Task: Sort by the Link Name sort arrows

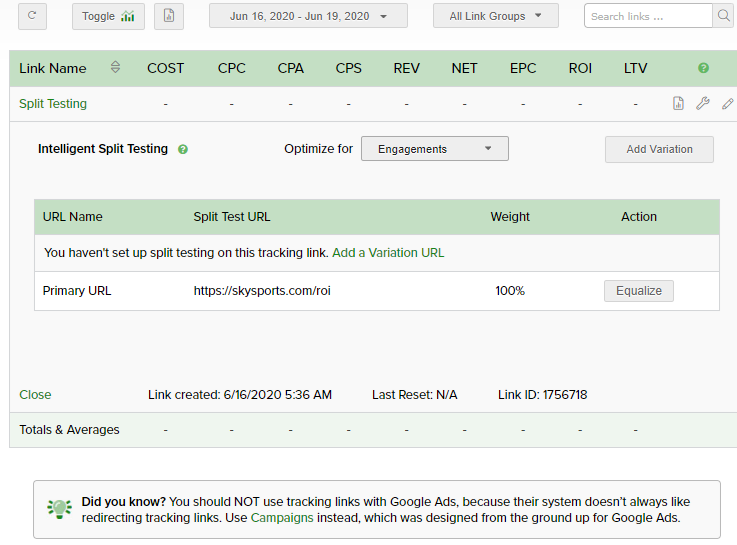Action: tap(115, 68)
